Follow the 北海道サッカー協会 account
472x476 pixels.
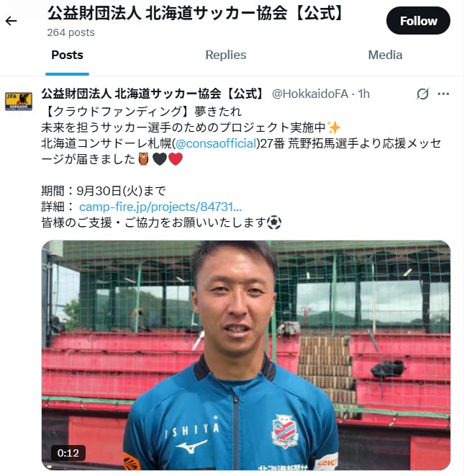[418, 21]
